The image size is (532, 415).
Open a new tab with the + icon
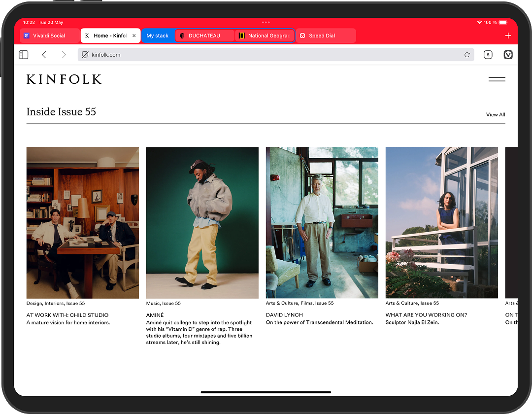tap(508, 35)
